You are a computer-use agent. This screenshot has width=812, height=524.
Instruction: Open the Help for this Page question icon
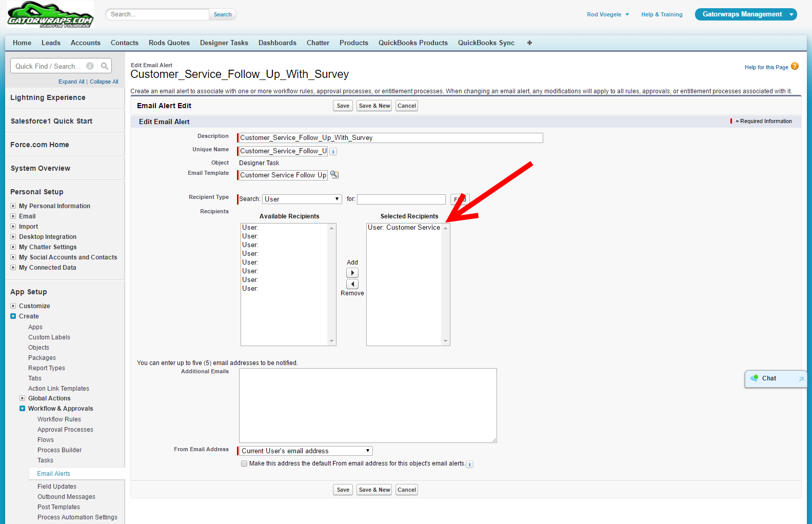pos(795,66)
